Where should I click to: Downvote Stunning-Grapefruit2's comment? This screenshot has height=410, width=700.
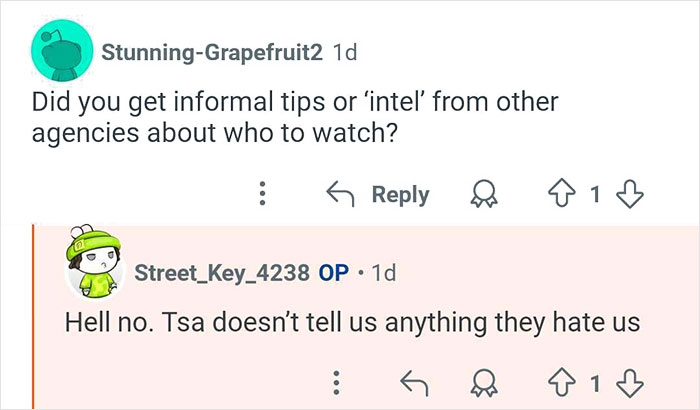(x=630, y=194)
